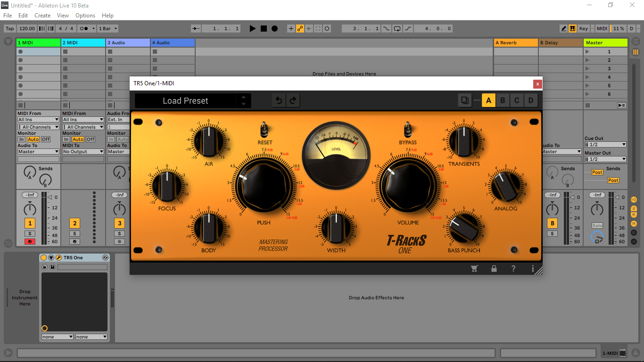This screenshot has height=362, width=644.
Task: Enable MIDI map mode switch
Action: pos(602,28)
